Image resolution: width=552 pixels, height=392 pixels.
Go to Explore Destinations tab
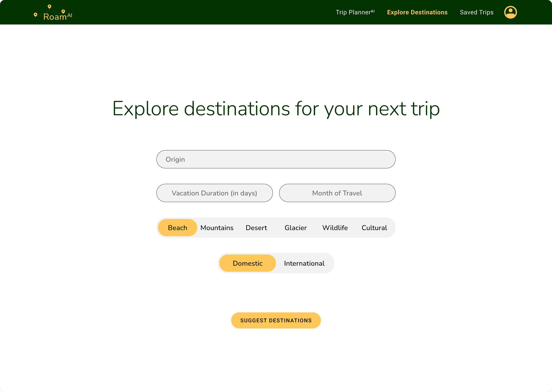[417, 12]
